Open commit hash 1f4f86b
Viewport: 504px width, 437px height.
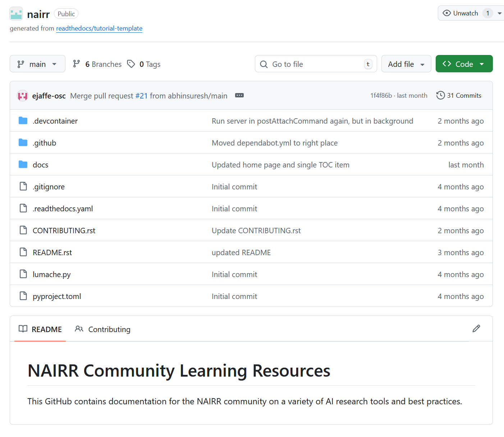[381, 95]
